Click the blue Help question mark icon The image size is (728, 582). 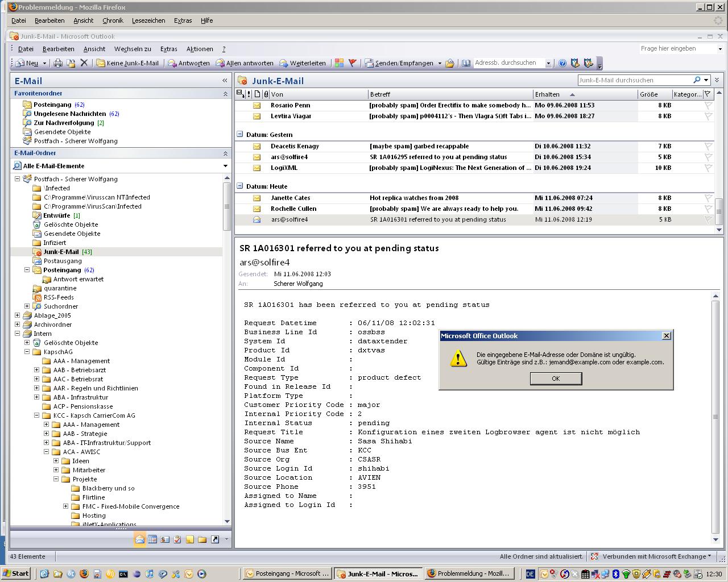pos(562,63)
